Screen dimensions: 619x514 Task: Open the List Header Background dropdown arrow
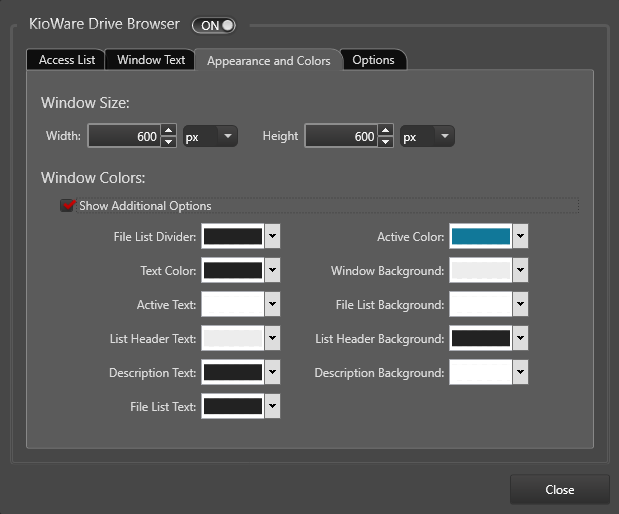(520, 338)
